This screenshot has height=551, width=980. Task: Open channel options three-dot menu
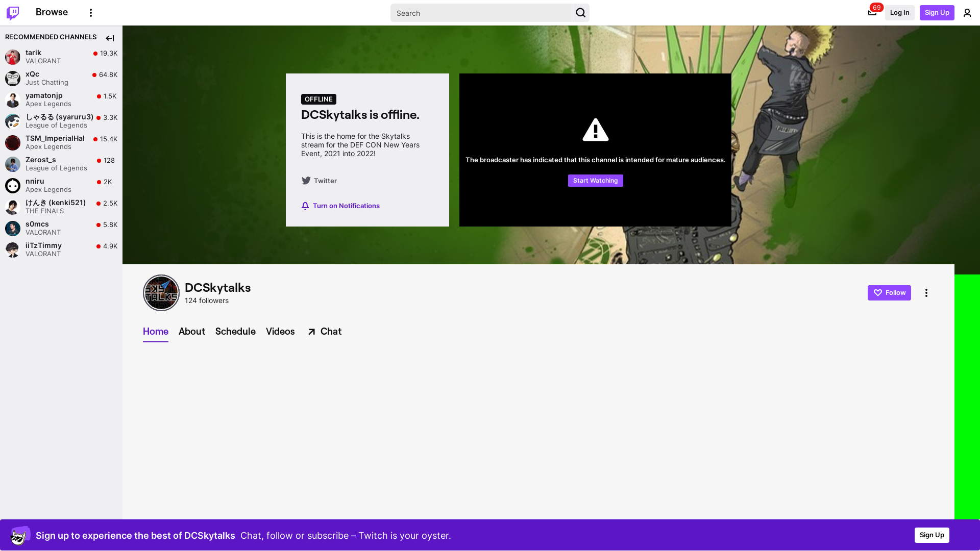(x=926, y=293)
